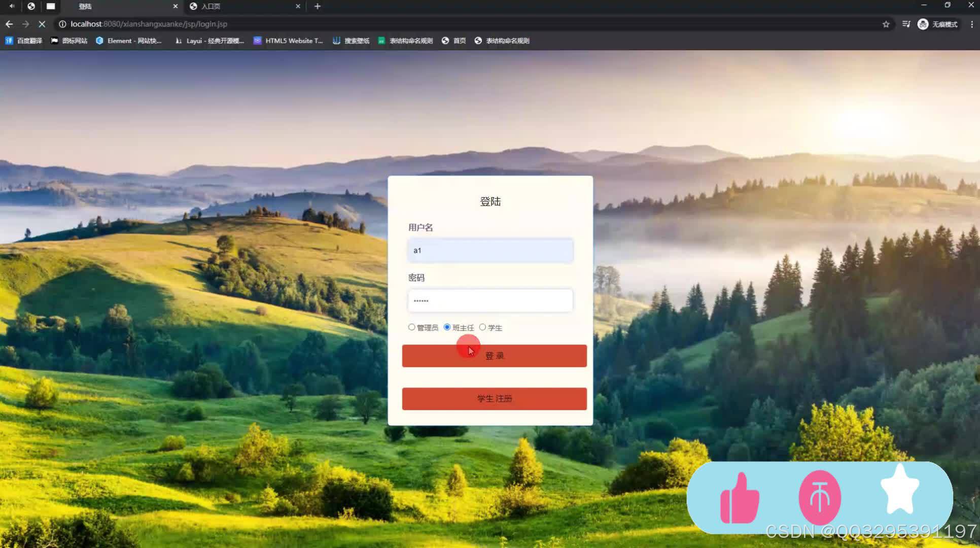Click the white rectangle tab icon
The height and width of the screenshot is (548, 980).
coord(51,6)
